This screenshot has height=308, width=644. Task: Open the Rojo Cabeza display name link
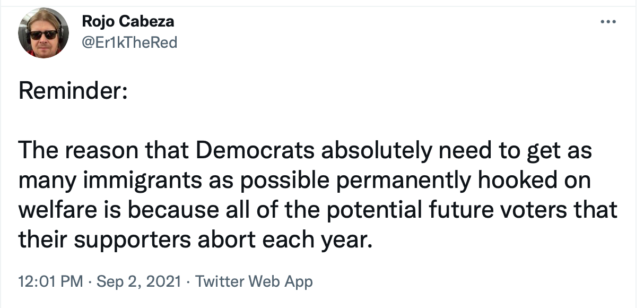point(128,22)
